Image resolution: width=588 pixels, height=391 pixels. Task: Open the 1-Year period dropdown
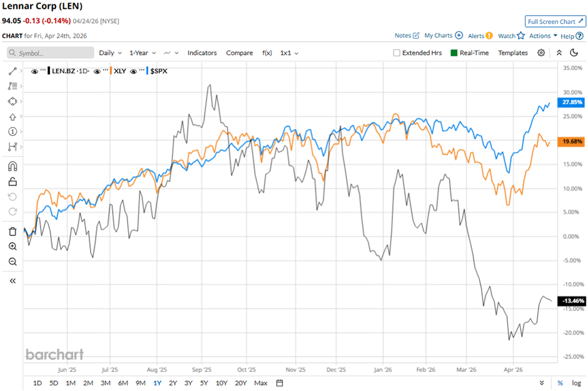coord(143,53)
